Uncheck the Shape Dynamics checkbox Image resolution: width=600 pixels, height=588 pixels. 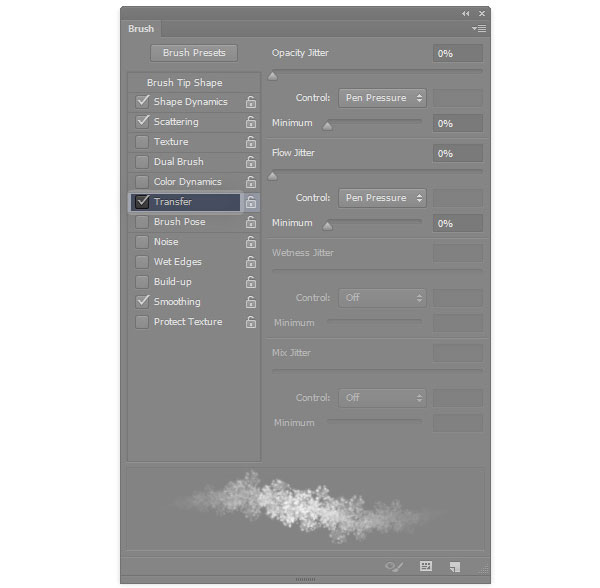point(142,101)
